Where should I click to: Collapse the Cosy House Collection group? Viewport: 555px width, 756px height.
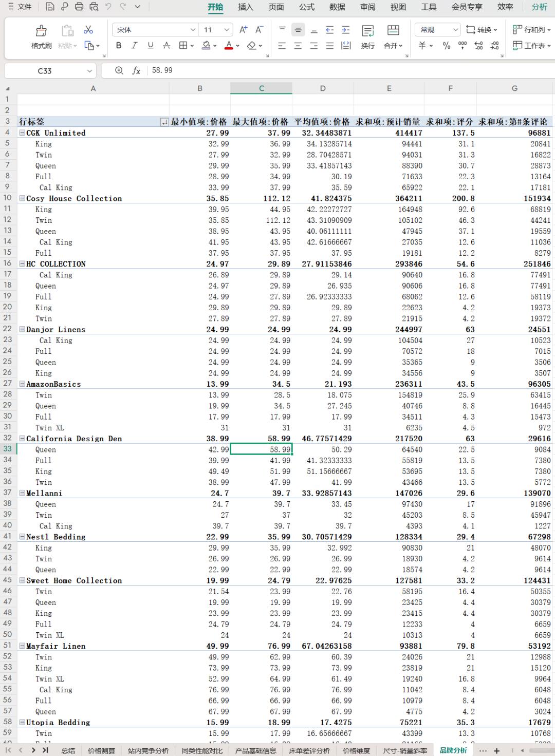click(x=22, y=198)
